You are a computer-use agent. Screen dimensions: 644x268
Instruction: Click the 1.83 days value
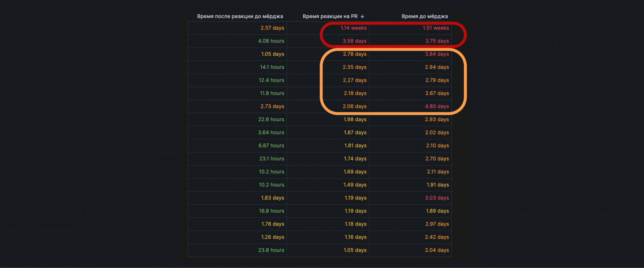click(x=273, y=198)
